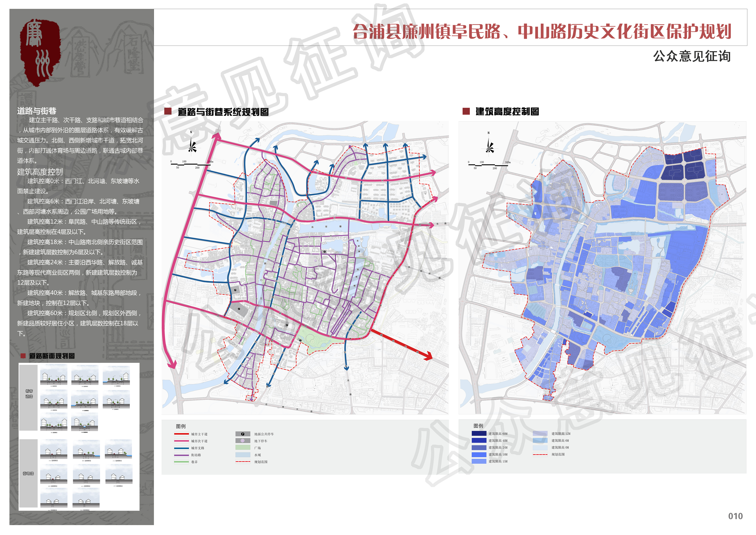Pick the 建筑限高 6M swatch
Viewport: 756px width, 535px height.
point(540,440)
